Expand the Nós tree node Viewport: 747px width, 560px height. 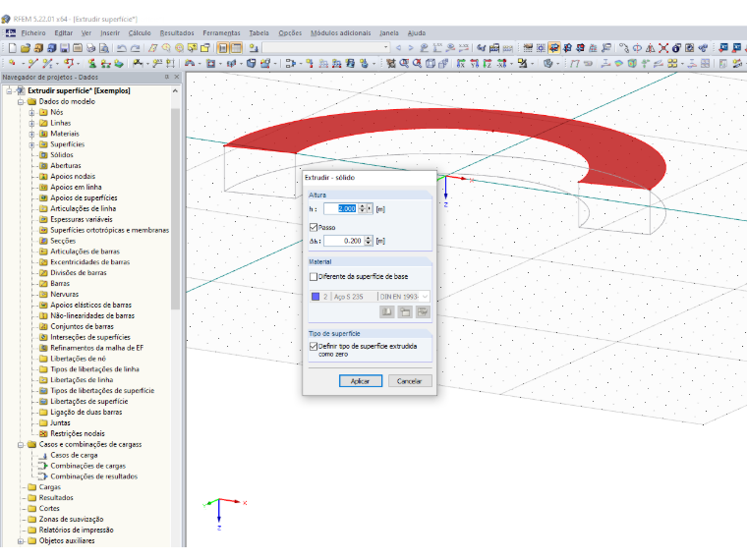pos(31,112)
